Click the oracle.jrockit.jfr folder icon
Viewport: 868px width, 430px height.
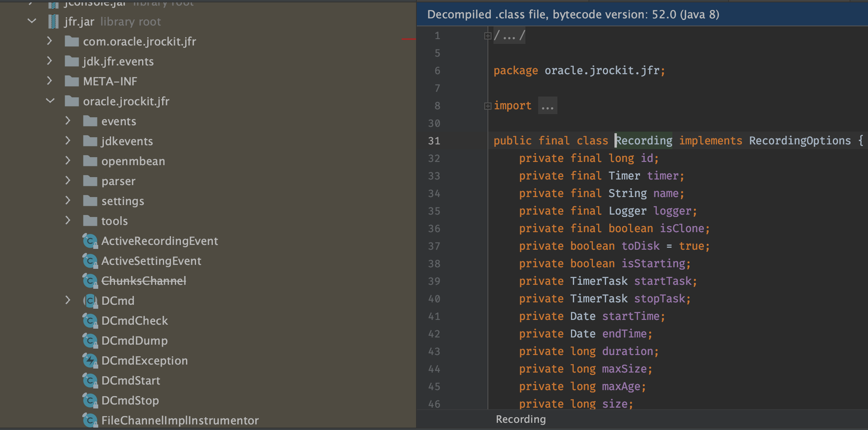(72, 101)
